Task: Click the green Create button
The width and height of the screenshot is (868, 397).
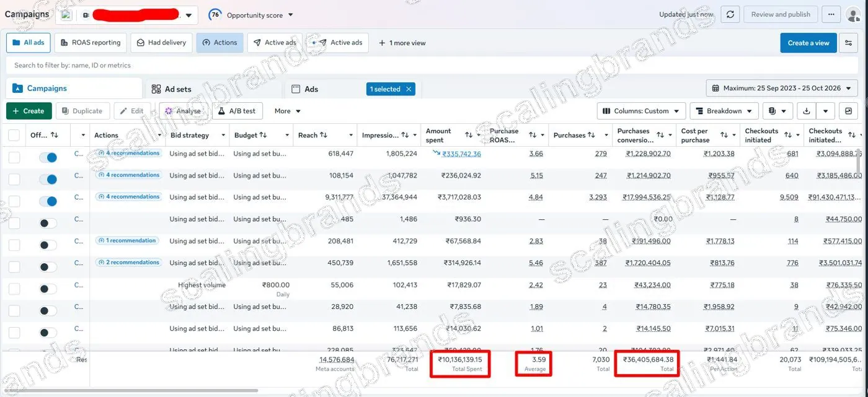Action: (29, 111)
